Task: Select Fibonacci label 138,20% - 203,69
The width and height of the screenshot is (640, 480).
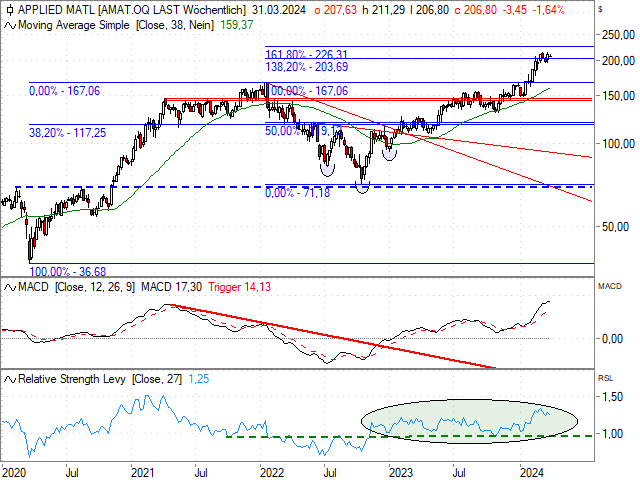Action: point(307,67)
